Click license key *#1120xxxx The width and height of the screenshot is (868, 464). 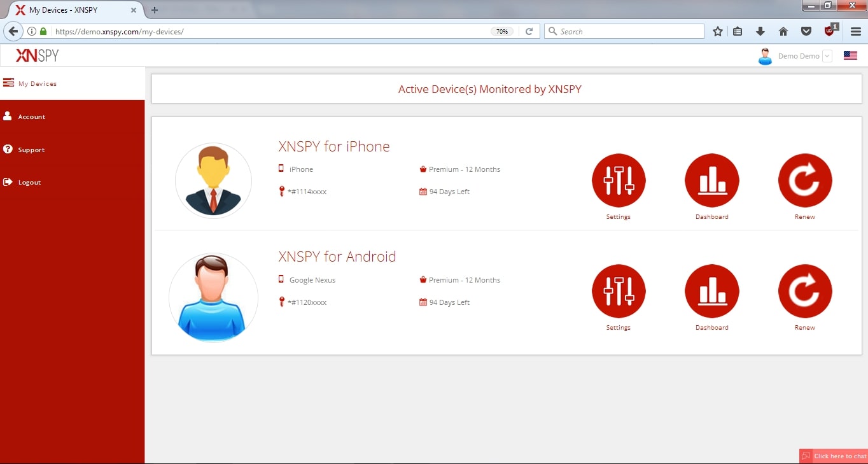307,302
